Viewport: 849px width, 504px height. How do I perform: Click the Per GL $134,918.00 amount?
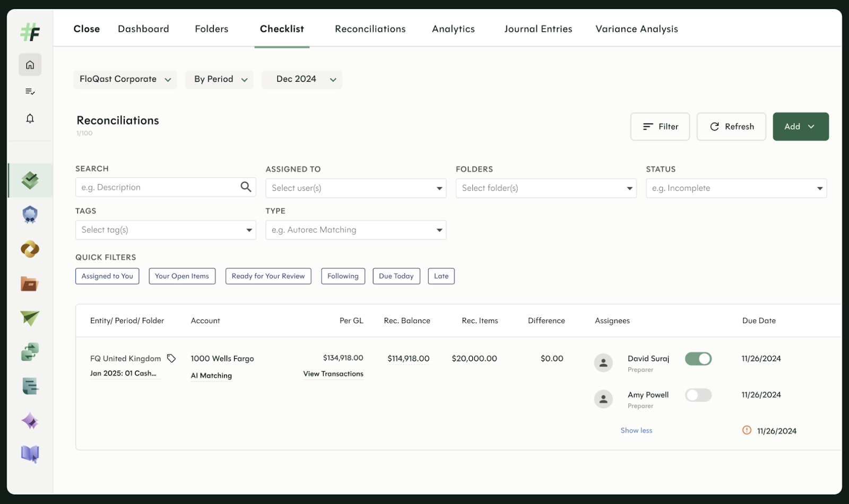click(x=343, y=358)
